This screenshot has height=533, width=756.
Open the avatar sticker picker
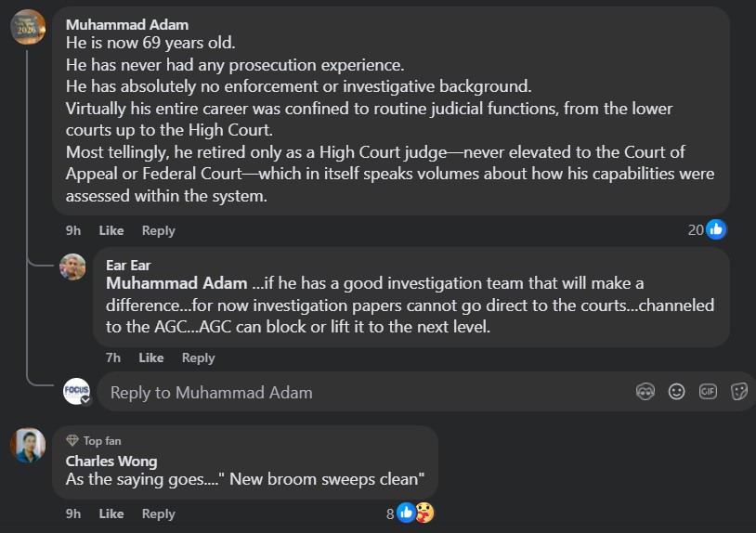pyautogui.click(x=645, y=392)
